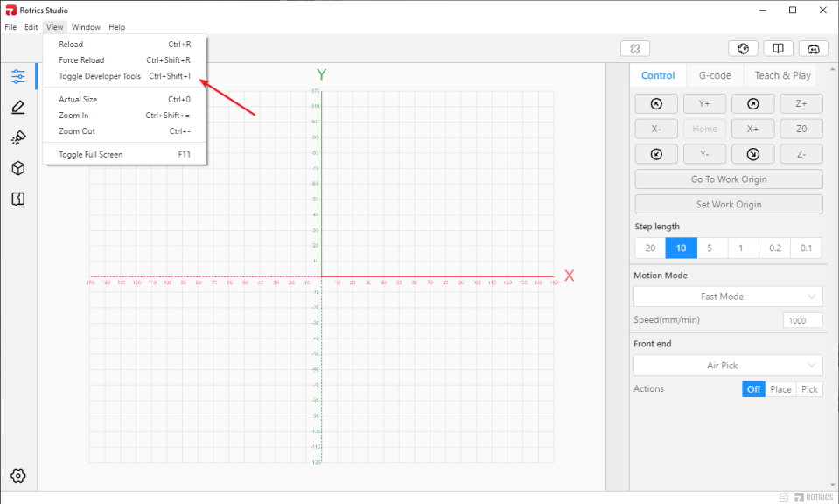Click Go To Work Origin
Screen dimensions: 839x504
point(729,179)
